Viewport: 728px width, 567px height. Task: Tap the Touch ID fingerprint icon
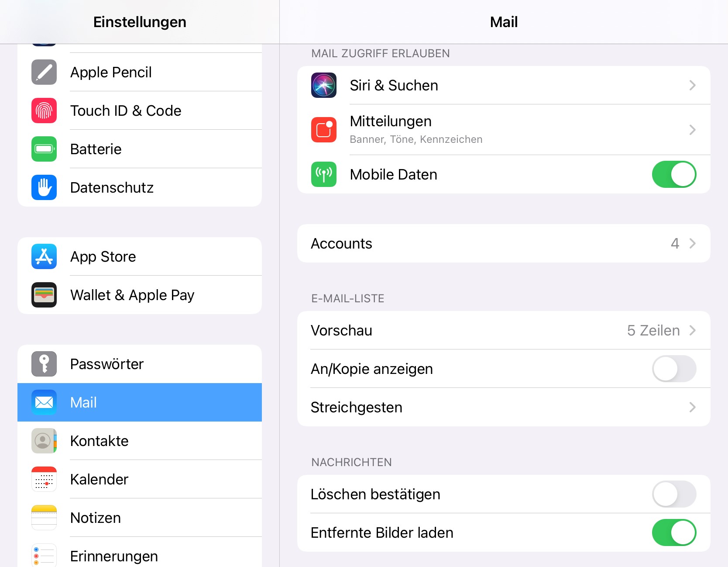click(44, 111)
